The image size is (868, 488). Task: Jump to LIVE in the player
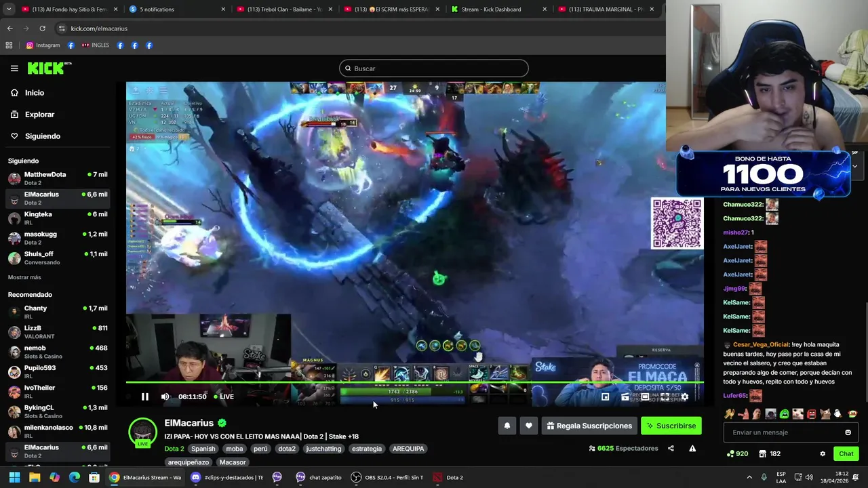click(224, 396)
